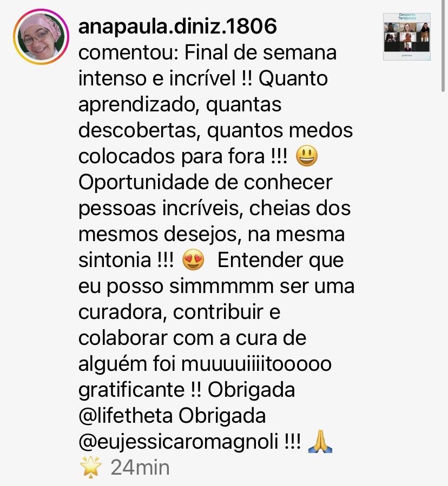448x486 pixels.
Task: Open the Desperta Terapeuta post thumbnail
Action: 407,37
